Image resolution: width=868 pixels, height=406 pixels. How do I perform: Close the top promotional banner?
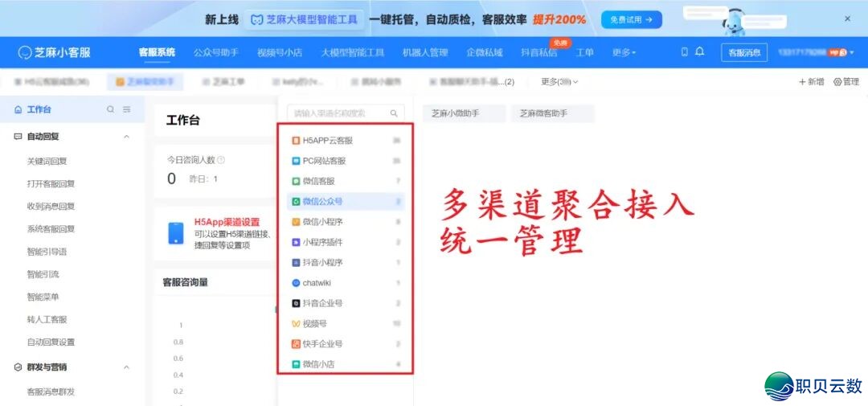pos(848,18)
